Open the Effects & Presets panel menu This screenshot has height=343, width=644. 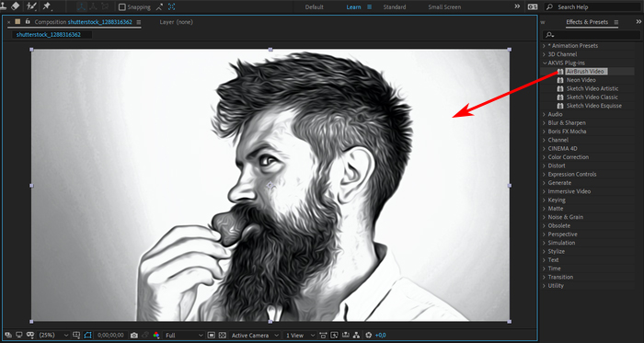pyautogui.click(x=616, y=22)
